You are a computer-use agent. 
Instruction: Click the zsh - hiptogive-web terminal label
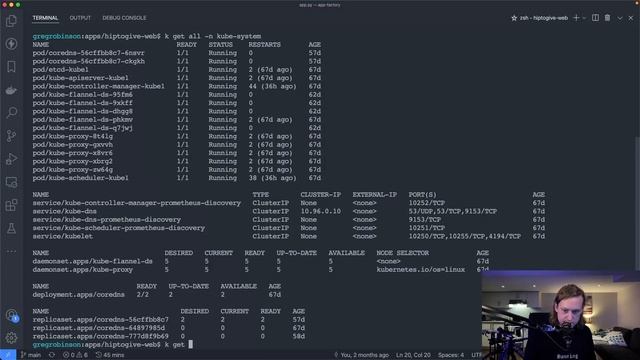coord(544,18)
